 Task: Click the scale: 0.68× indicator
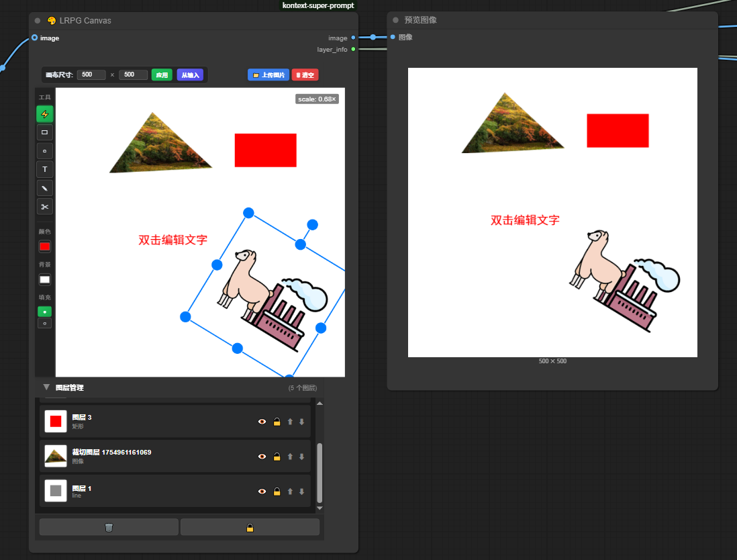click(x=317, y=99)
